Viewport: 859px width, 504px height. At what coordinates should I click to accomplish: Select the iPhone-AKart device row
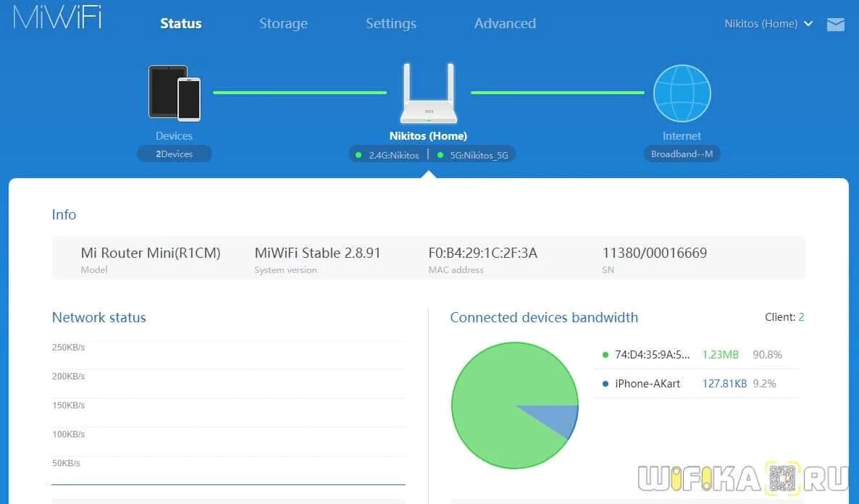coord(696,384)
